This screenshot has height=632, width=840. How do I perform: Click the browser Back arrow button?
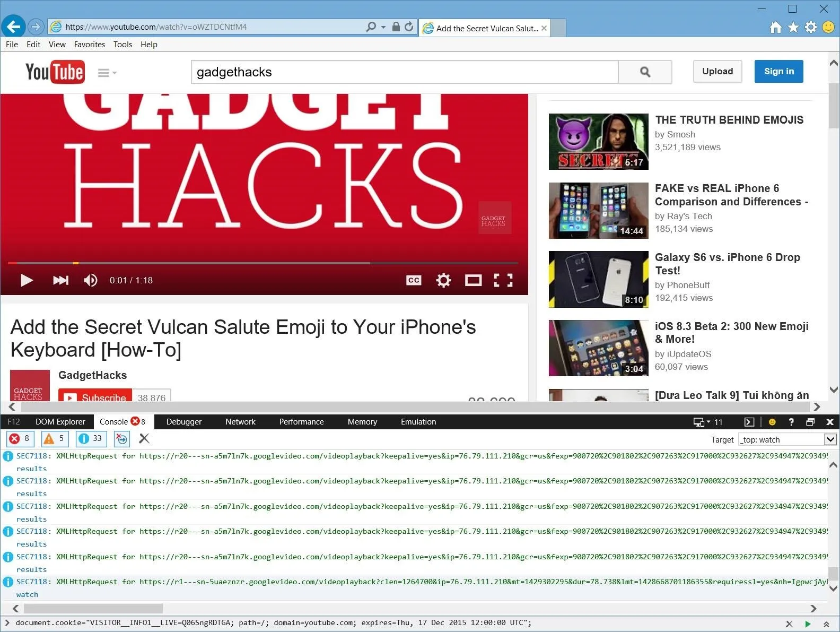(x=13, y=27)
